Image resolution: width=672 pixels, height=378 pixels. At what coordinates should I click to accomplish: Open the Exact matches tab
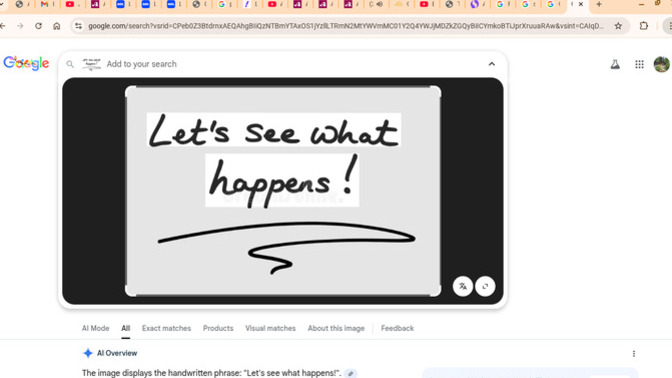166,328
